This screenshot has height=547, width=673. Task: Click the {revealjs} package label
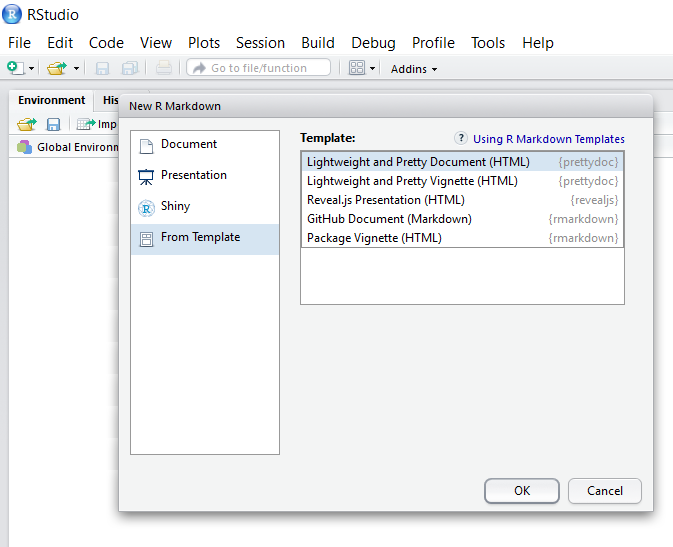pos(594,200)
